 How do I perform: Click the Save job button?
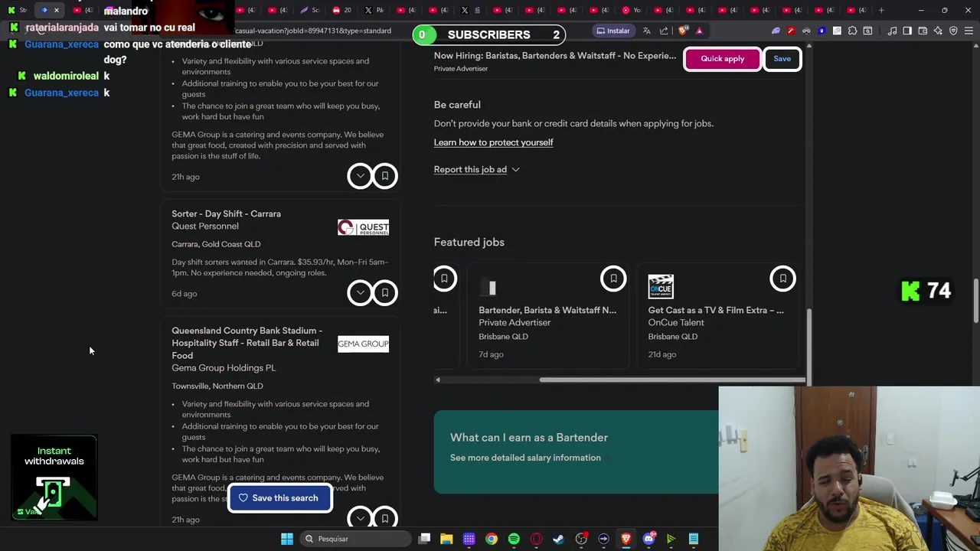coord(782,59)
